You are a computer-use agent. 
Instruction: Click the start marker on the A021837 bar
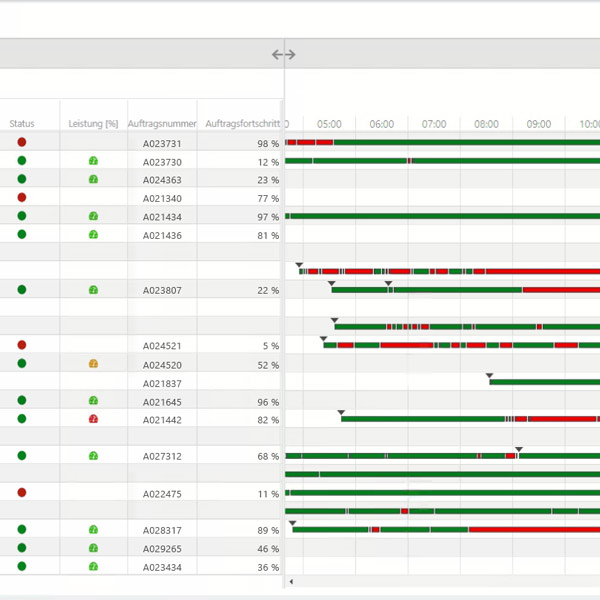pos(490,376)
